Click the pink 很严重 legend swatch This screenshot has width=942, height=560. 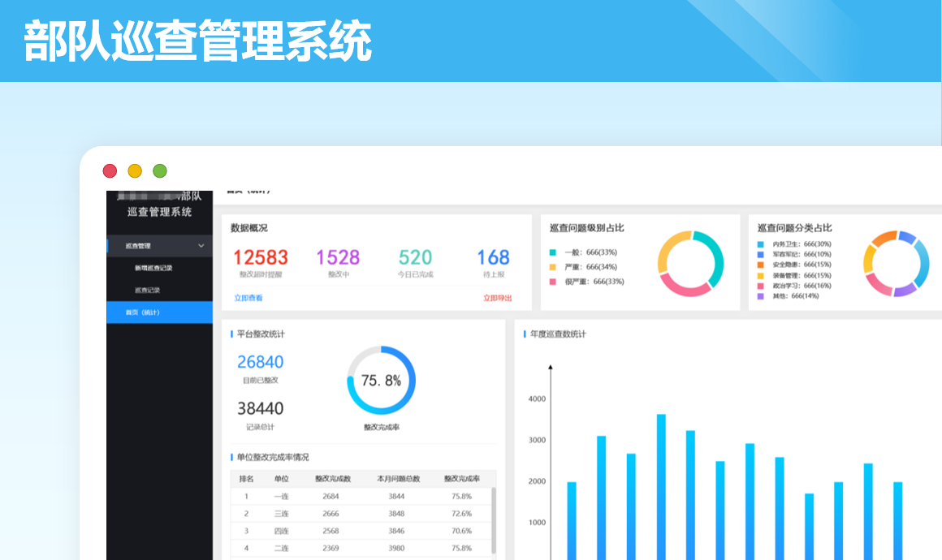pos(553,282)
